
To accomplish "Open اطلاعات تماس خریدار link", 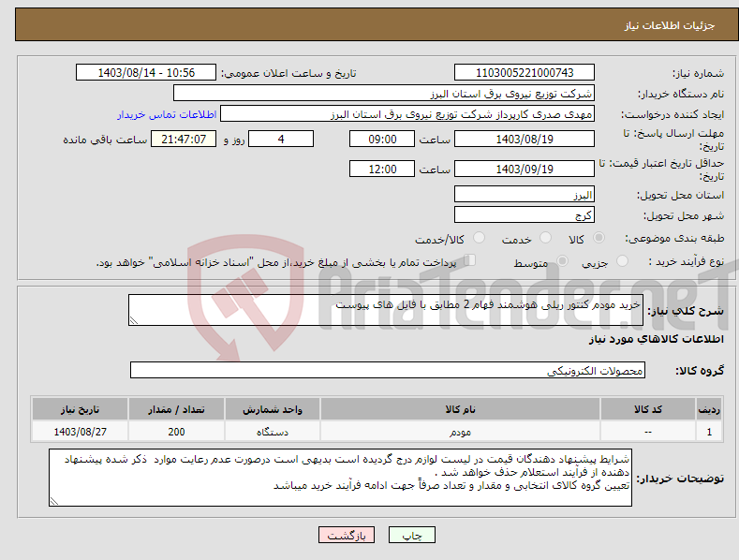I will [167, 114].
